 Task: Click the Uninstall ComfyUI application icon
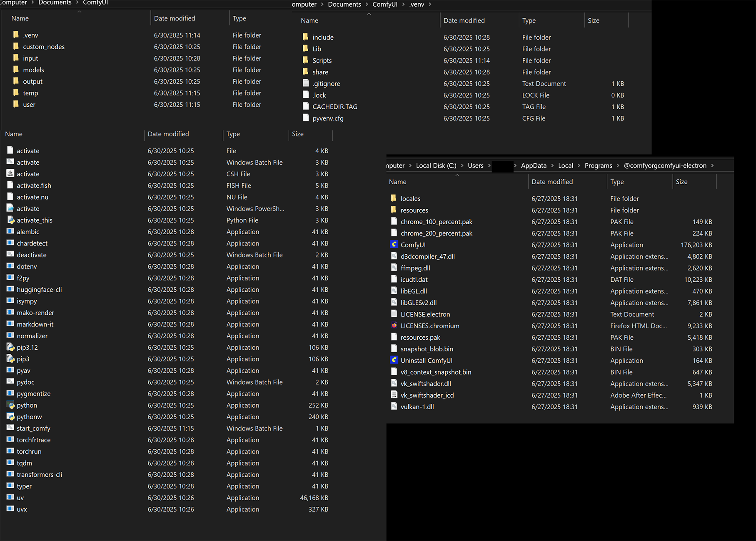click(394, 360)
